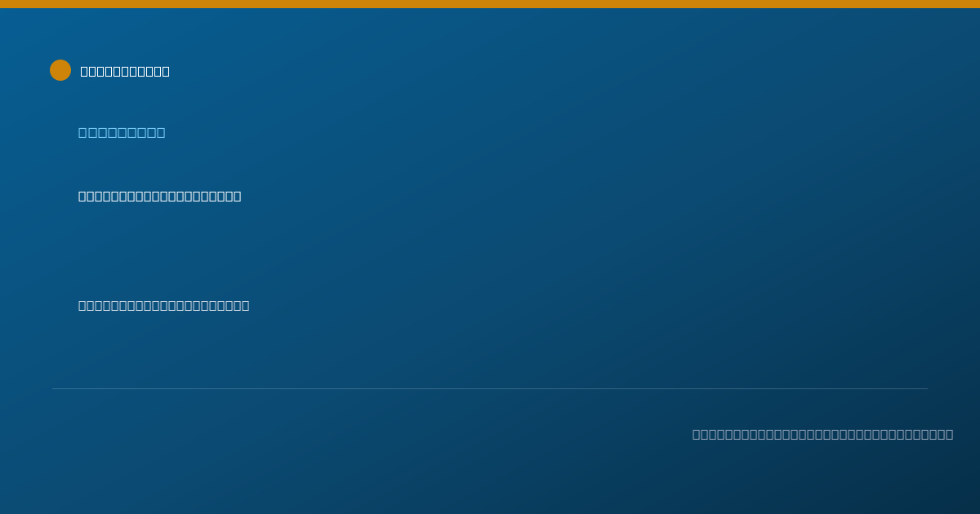Click the first character of the title beside the circle

tap(84, 71)
